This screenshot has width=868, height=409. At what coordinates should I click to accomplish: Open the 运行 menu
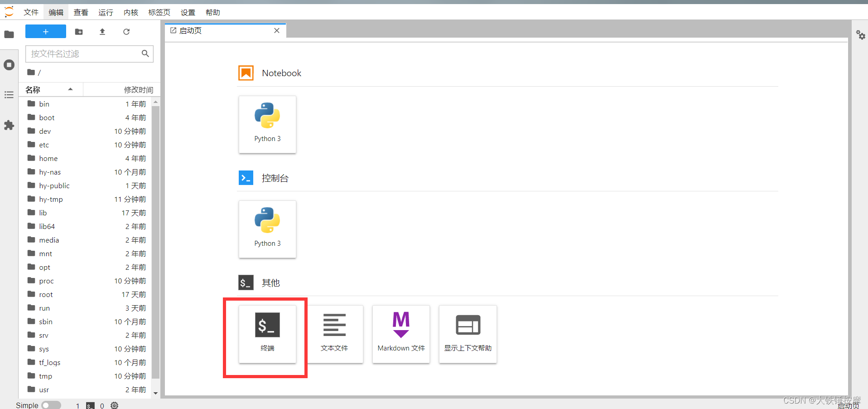pos(106,12)
